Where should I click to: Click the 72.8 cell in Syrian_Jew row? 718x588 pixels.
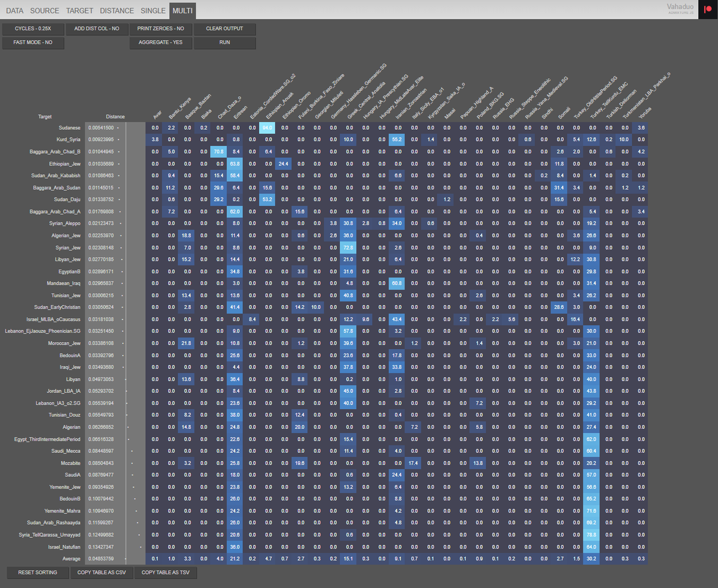(349, 248)
